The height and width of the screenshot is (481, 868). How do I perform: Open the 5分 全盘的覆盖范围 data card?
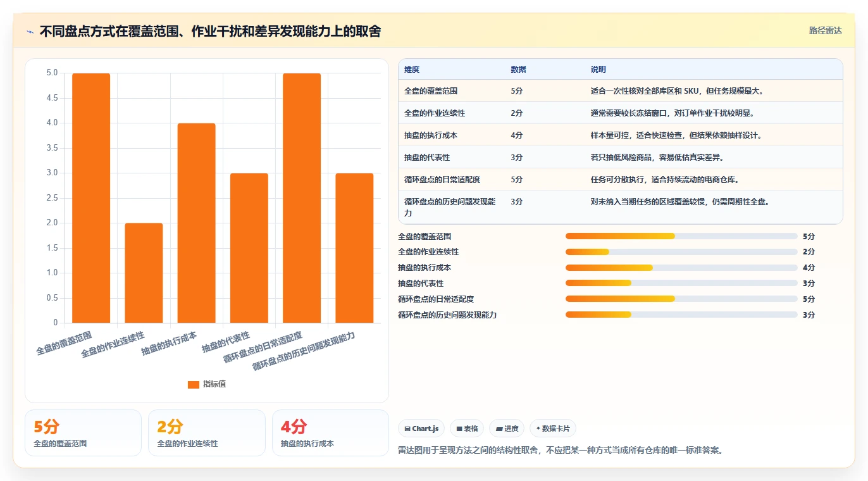(x=83, y=433)
